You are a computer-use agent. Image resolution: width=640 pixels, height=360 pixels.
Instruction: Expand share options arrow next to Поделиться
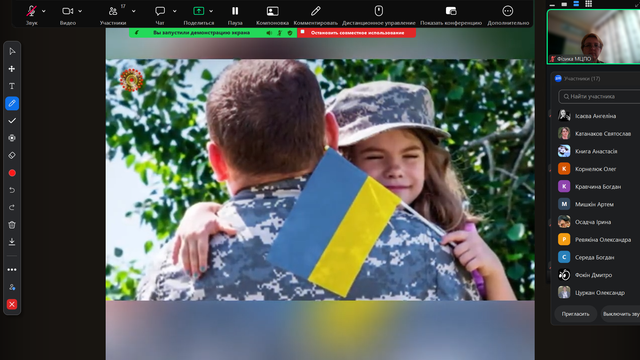click(211, 11)
